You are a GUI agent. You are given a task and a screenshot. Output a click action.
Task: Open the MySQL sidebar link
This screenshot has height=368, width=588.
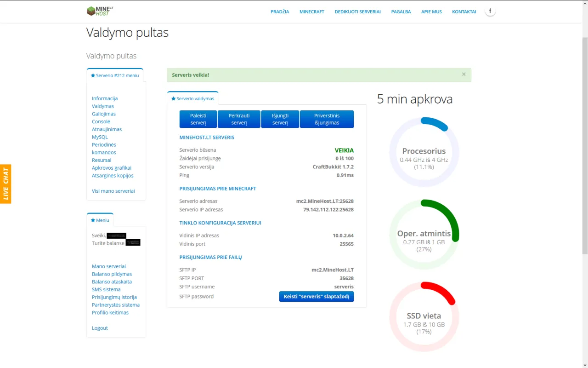(x=100, y=137)
